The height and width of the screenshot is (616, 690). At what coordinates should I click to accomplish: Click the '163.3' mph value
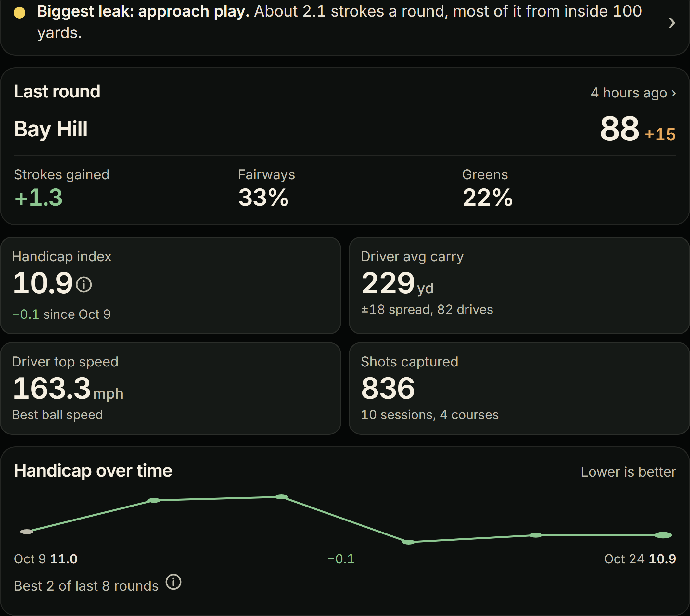[52, 388]
